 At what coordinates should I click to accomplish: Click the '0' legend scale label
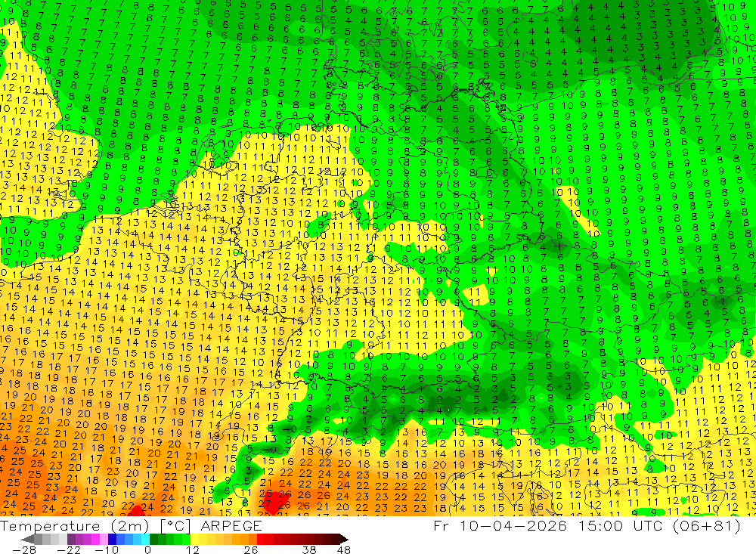147,550
